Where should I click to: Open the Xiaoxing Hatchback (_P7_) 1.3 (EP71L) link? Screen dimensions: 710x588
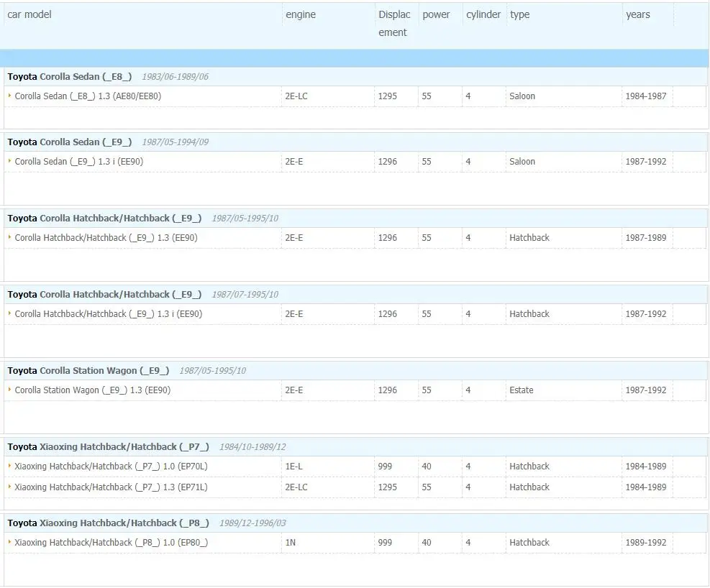coord(111,487)
